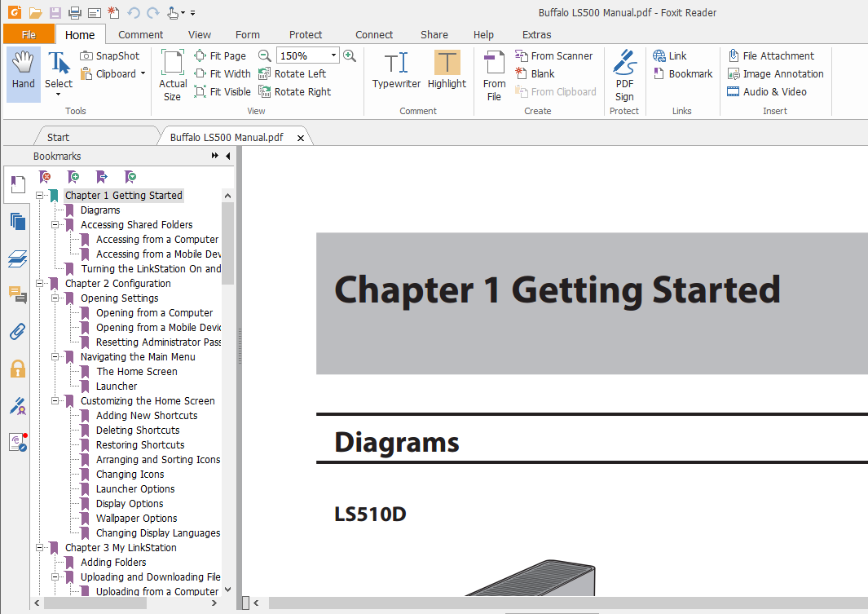Select the Wallpaper Options bookmark
Image resolution: width=868 pixels, height=614 pixels.
(x=136, y=519)
